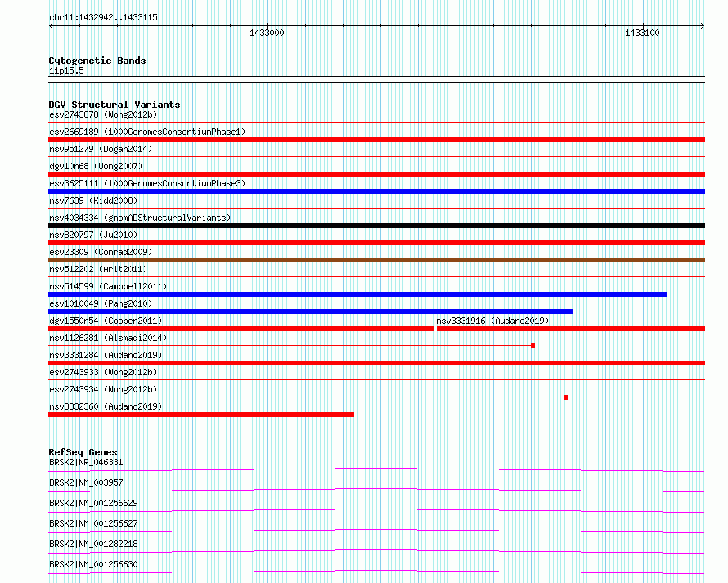Click the right arrow on the ruler
This screenshot has height=583, width=728.
(x=703, y=26)
